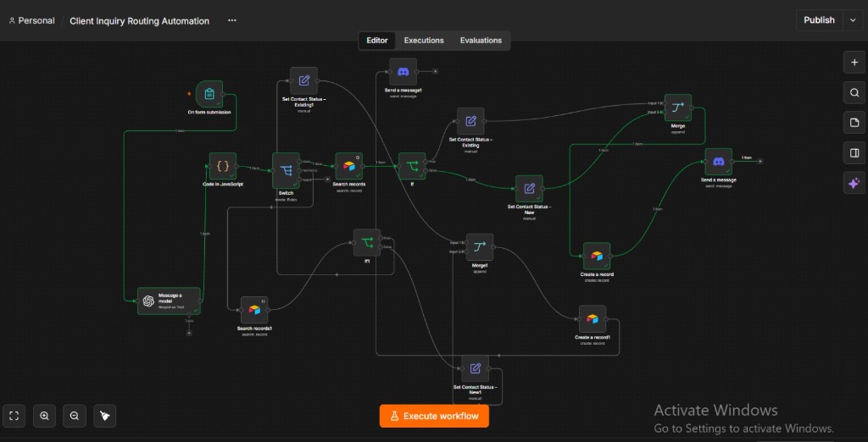This screenshot has width=868, height=442.
Task: Open the workflow options ellipsis menu
Action: point(232,20)
